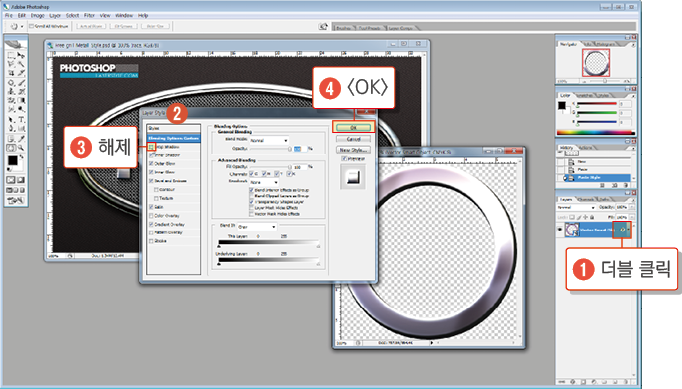Open the Layer menu
This screenshot has height=389, width=682.
pos(55,15)
